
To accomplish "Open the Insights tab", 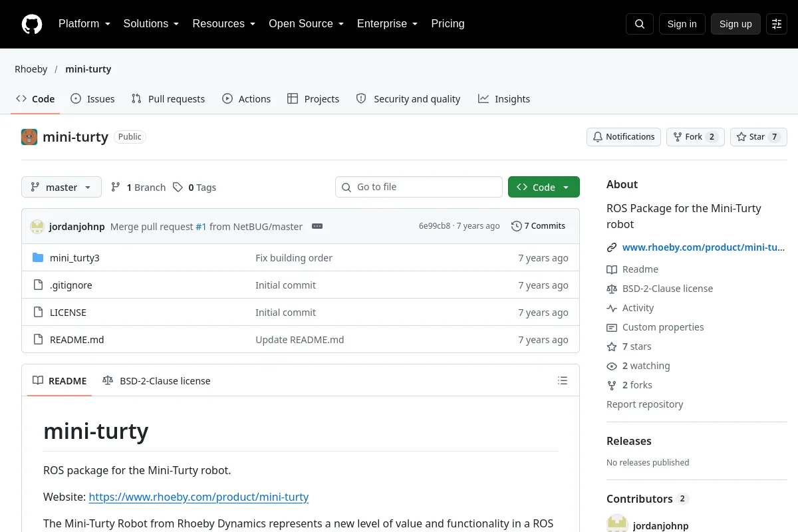I will click(504, 99).
